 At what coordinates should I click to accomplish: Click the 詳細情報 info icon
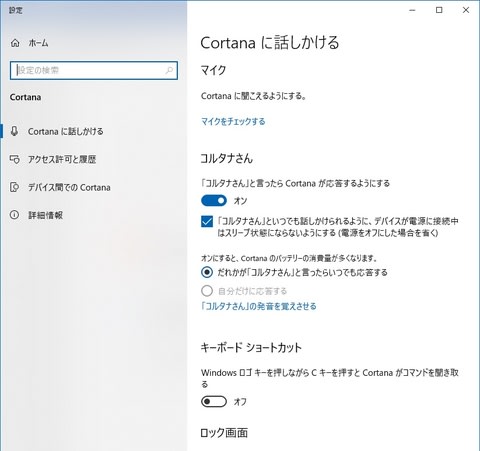14,215
